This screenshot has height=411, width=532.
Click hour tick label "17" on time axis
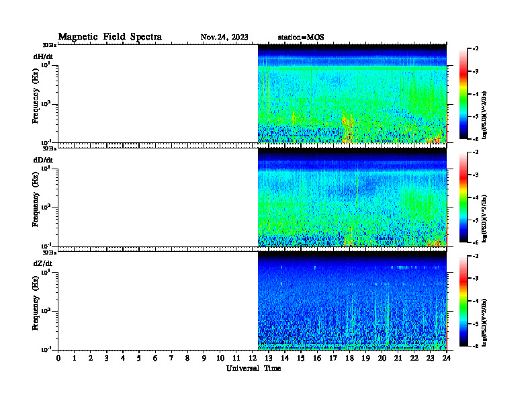(x=333, y=359)
